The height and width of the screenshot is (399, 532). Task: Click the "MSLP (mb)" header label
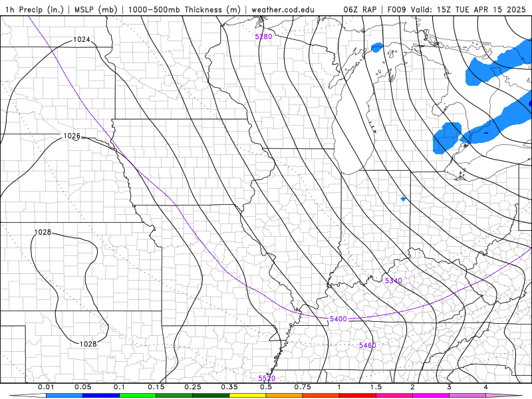(x=96, y=9)
